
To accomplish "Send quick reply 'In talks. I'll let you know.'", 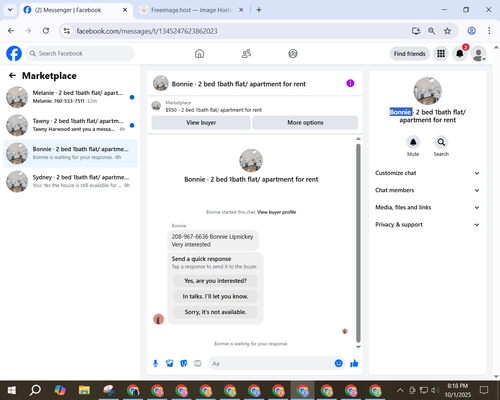I will [x=215, y=296].
